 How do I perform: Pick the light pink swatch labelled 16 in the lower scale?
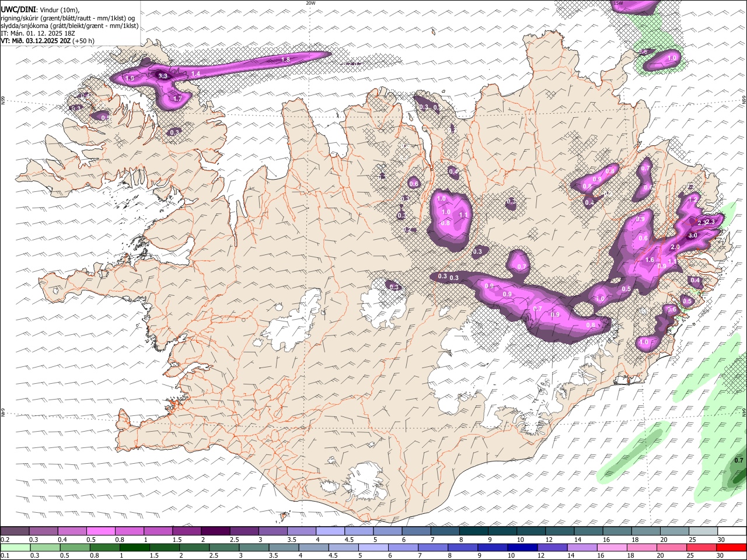pos(612,548)
